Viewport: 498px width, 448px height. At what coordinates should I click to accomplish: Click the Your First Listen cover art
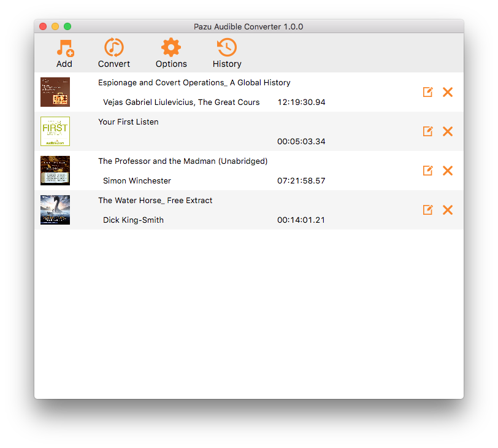[55, 131]
